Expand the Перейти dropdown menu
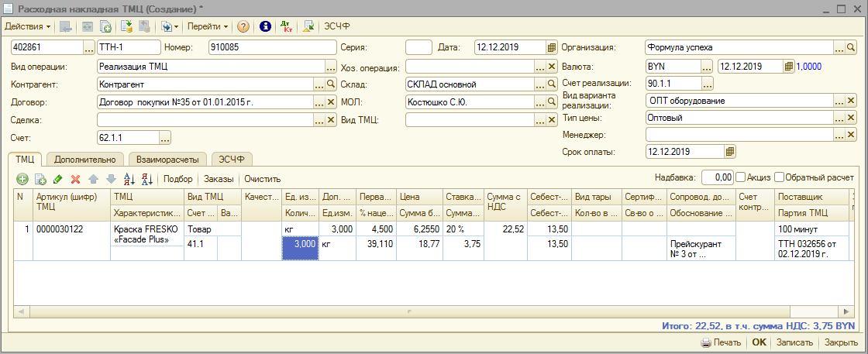The height and width of the screenshot is (354, 868). [208, 26]
